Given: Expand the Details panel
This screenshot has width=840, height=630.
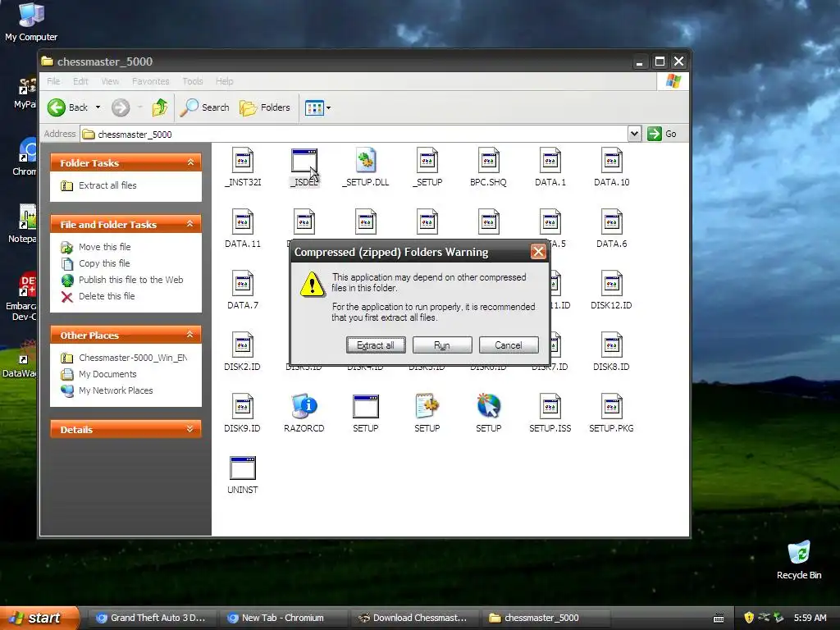Looking at the screenshot, I should pos(190,429).
